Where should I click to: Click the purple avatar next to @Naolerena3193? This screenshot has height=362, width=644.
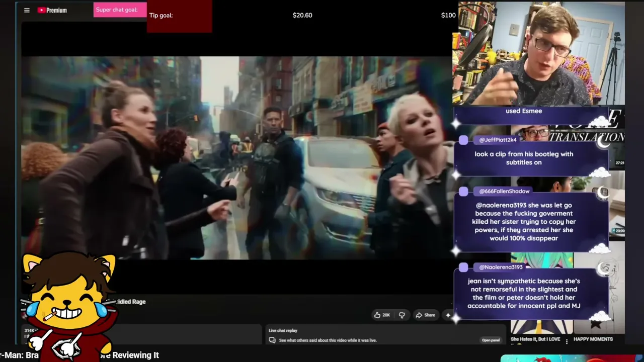[x=463, y=267]
